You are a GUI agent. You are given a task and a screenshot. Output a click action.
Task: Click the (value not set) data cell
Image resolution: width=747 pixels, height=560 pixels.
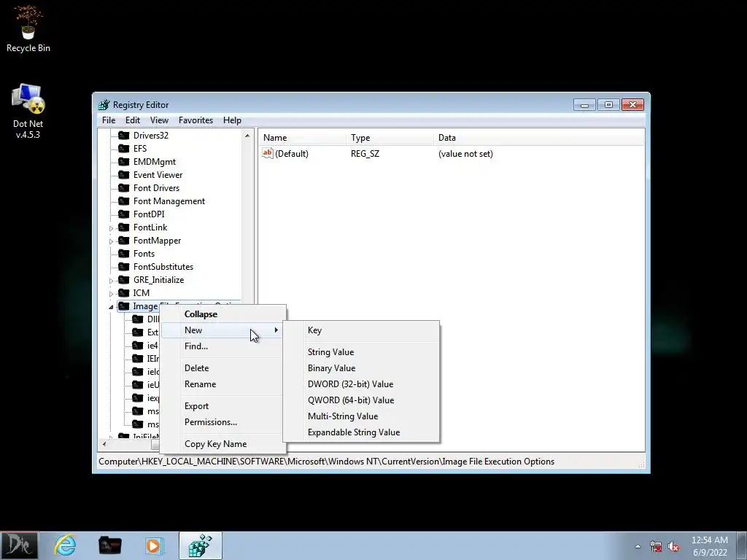click(465, 154)
